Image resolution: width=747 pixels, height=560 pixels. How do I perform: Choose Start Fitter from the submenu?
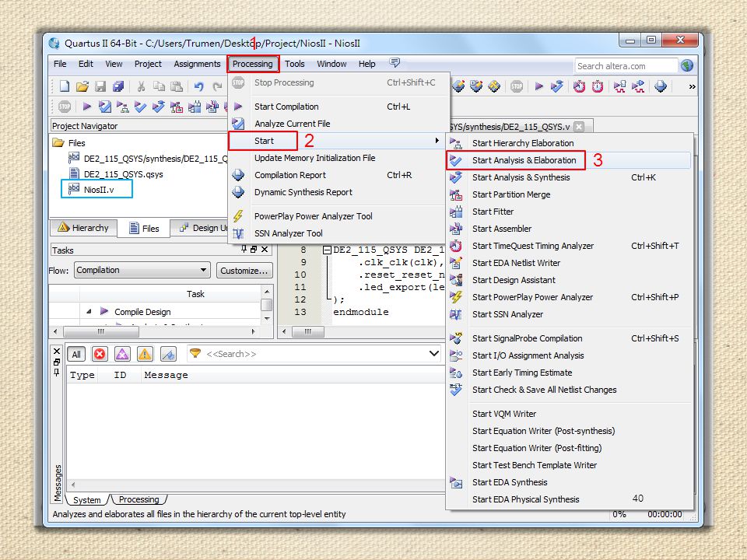click(x=568, y=212)
